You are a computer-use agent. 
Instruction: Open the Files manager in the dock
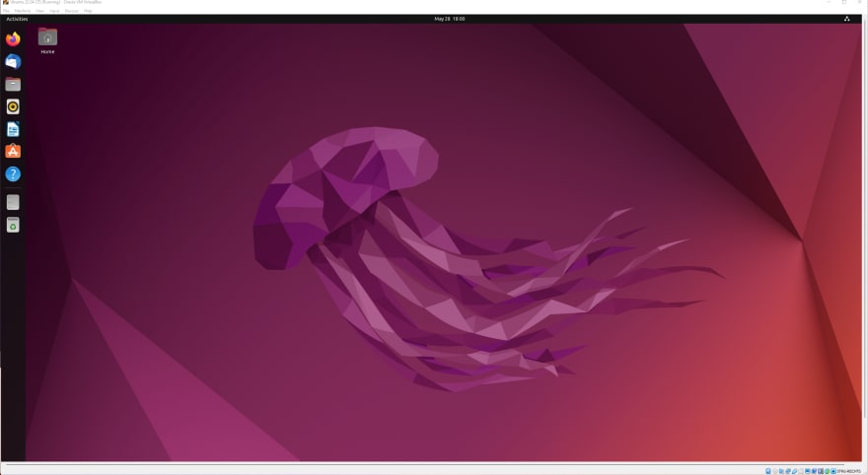(x=13, y=84)
